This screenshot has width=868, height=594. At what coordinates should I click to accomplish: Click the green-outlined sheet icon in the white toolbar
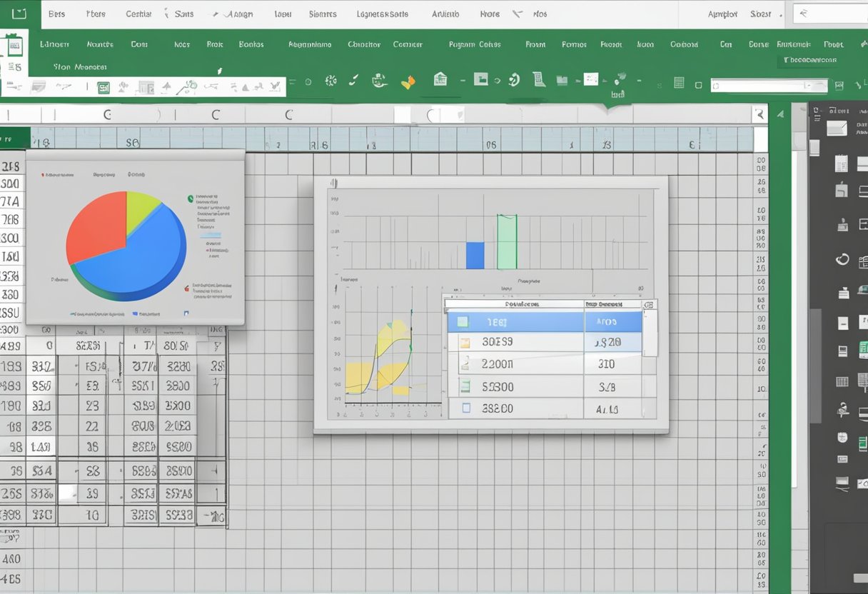[104, 88]
